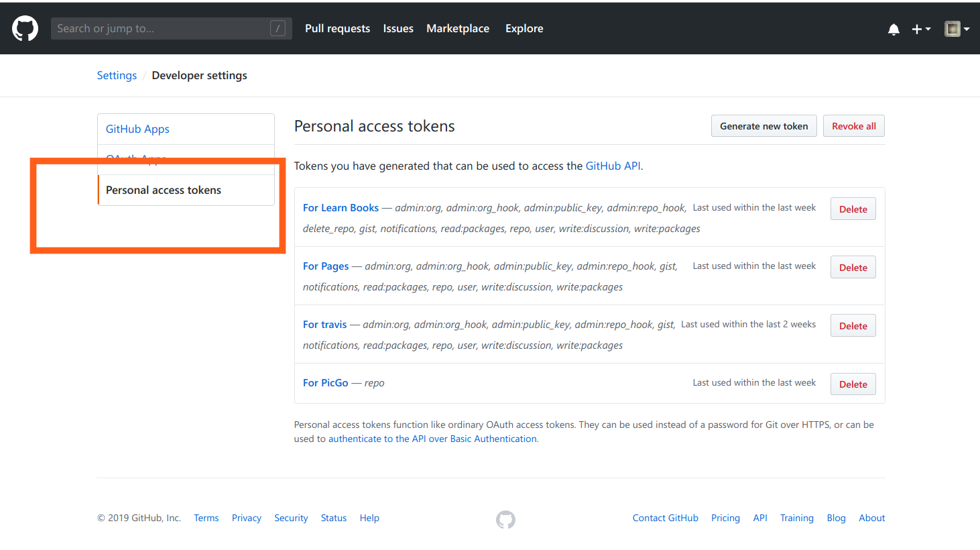
Task: Click the PicGo token's 'repo' scope text
Action: tap(374, 383)
